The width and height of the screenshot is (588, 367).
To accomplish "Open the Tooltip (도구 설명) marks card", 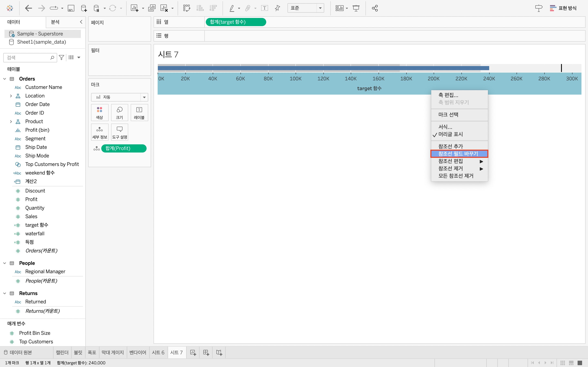I will [x=120, y=132].
